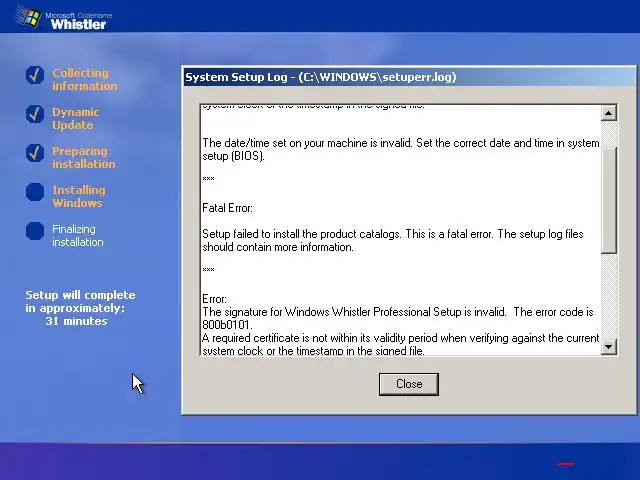Click the 'Preparing installation' step label
This screenshot has width=640, height=480.
[84, 158]
